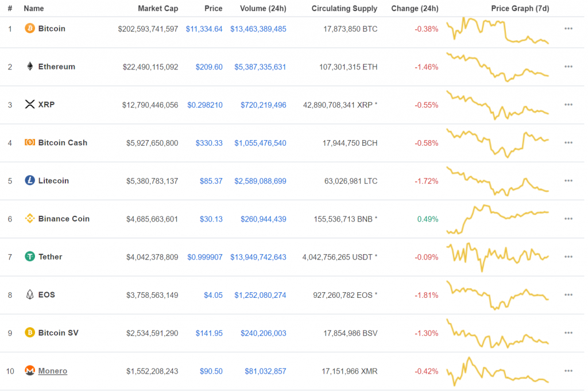Viewport: 588px width, 392px height.
Task: Sort by Market Cap column header
Action: [x=158, y=8]
